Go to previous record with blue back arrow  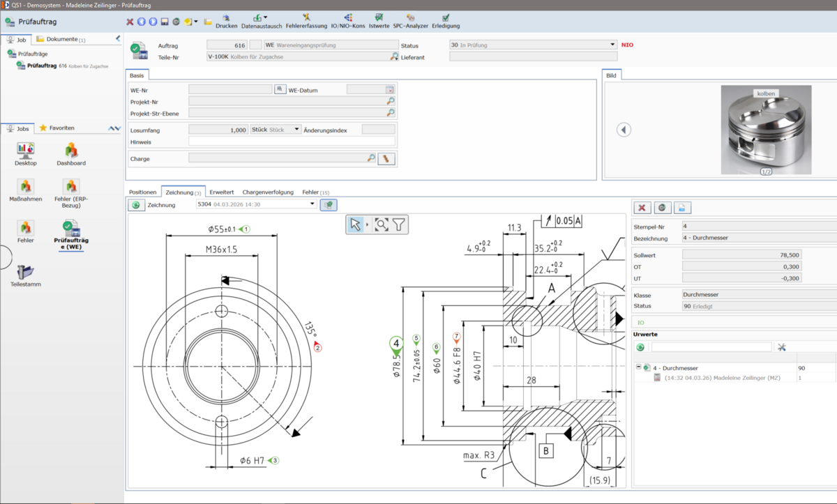pos(141,22)
